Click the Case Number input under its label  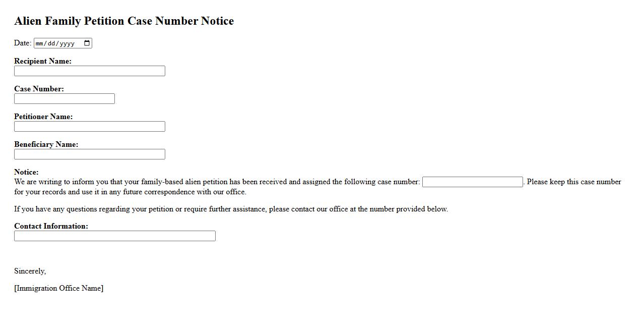(65, 99)
